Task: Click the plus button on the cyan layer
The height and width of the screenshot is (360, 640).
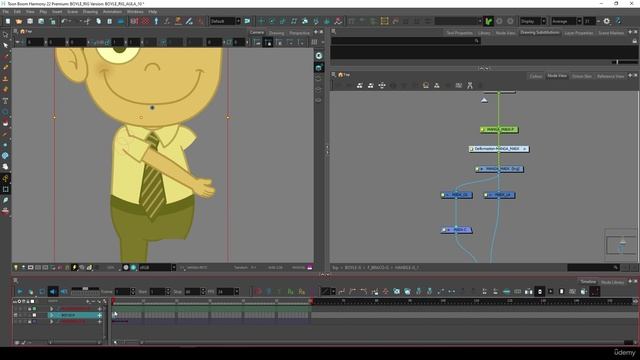Action: [99, 316]
